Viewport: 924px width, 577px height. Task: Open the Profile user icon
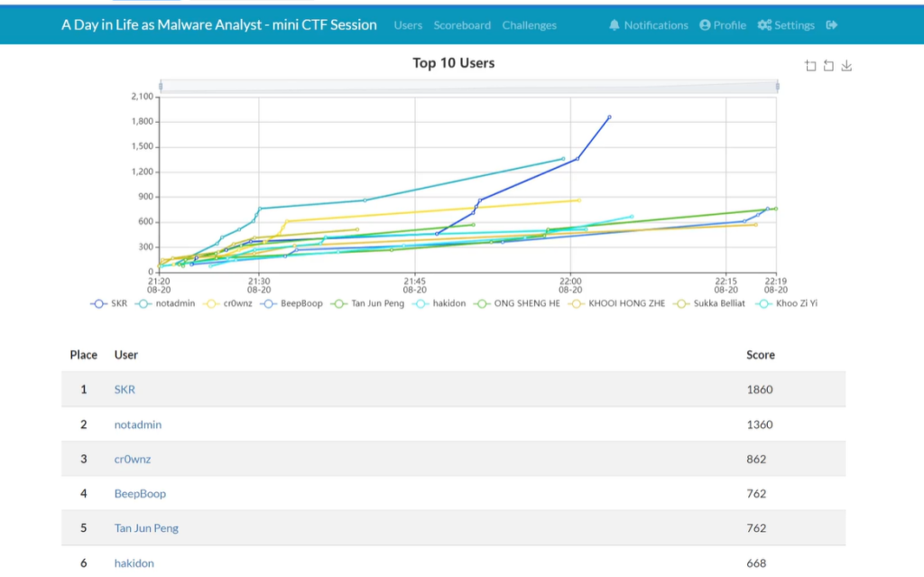[x=705, y=25]
